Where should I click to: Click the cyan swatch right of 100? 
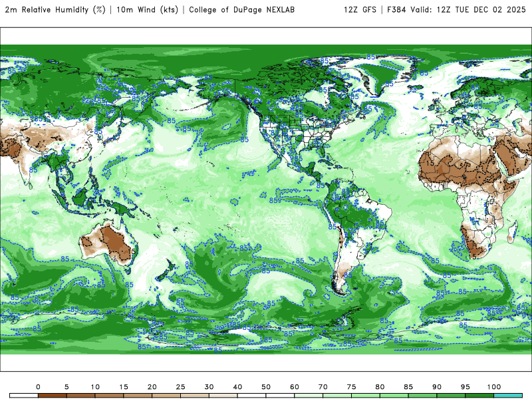[x=508, y=396]
